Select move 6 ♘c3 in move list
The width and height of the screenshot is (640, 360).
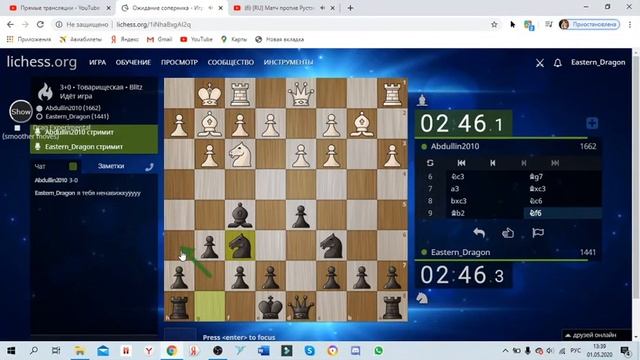pyautogui.click(x=484, y=176)
